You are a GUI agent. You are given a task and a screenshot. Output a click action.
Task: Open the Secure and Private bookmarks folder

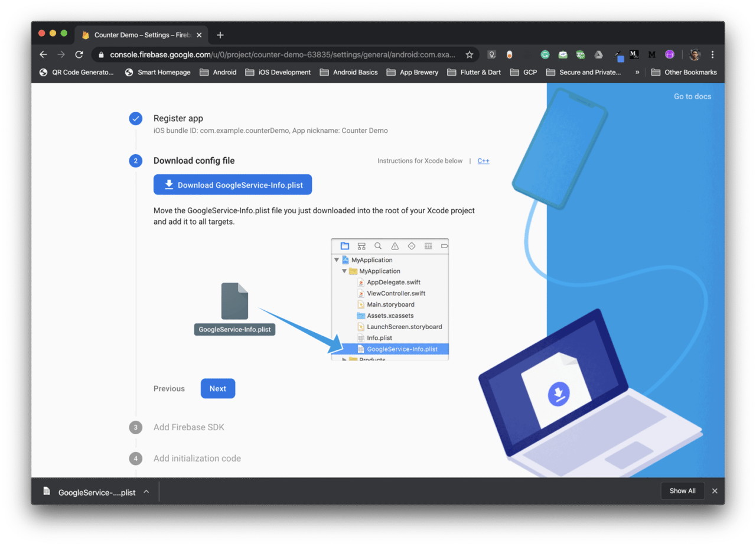(584, 72)
